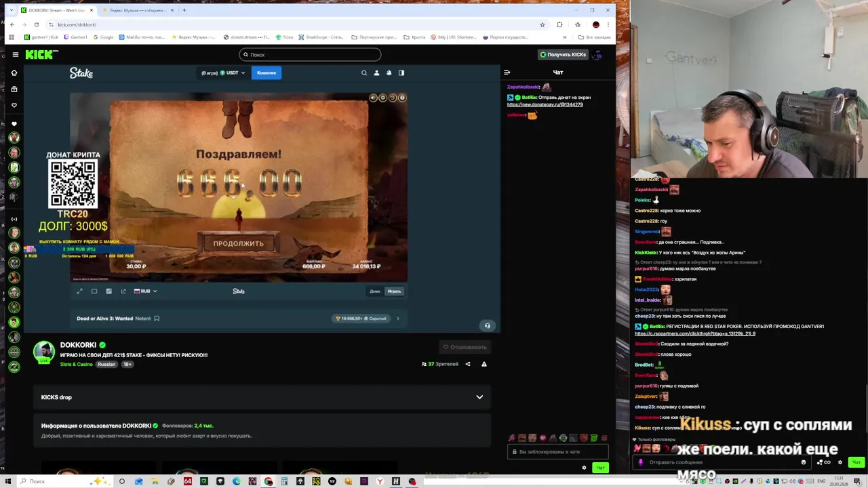This screenshot has width=868, height=488.
Task: Go to Home in Kick sidebar
Action: [x=14, y=73]
